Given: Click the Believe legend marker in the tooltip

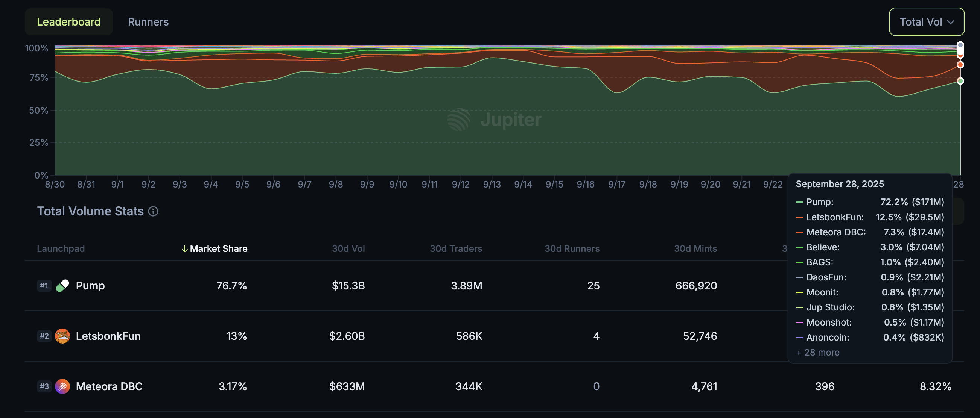Looking at the screenshot, I should (800, 247).
